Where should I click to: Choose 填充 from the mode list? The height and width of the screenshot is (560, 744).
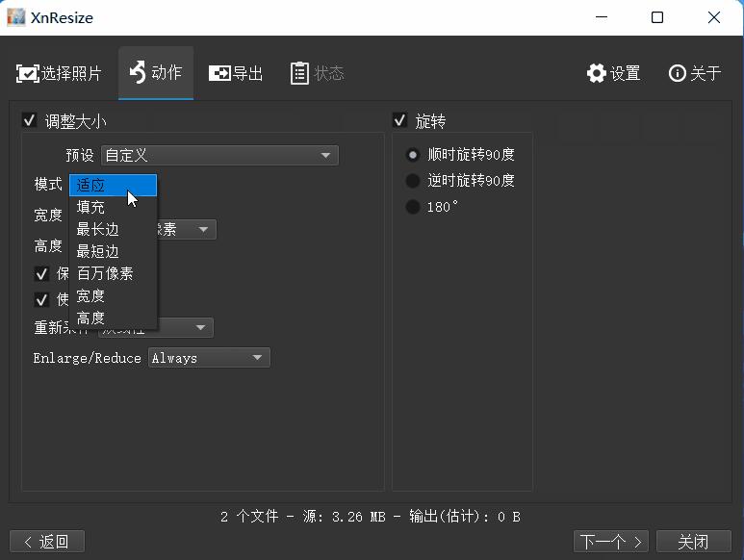91,207
